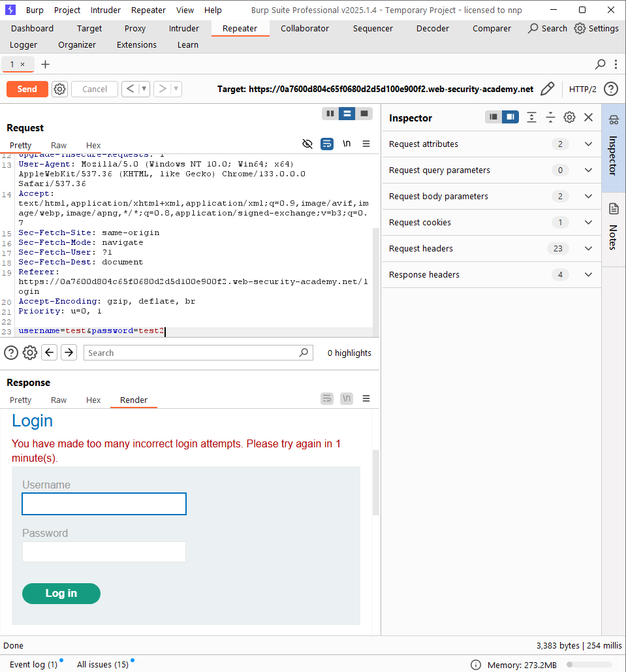Open All issues list

[x=103, y=664]
